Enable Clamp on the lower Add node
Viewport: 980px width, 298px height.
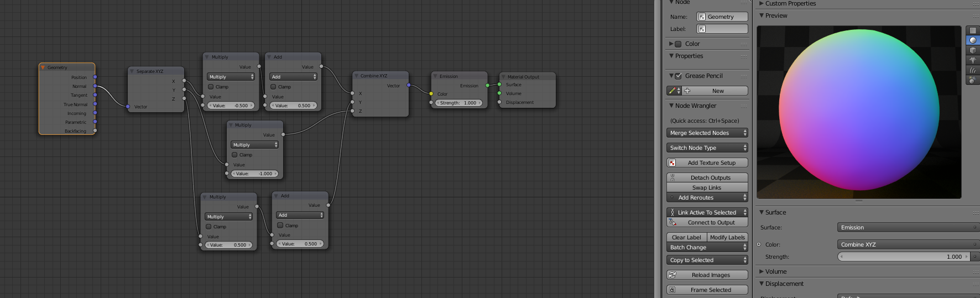(280, 226)
